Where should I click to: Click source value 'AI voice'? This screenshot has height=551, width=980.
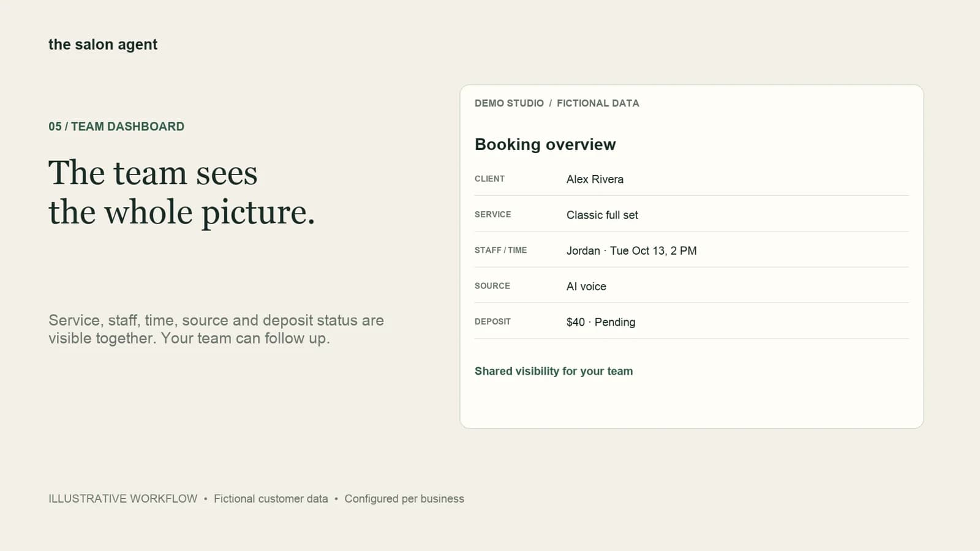(x=586, y=287)
